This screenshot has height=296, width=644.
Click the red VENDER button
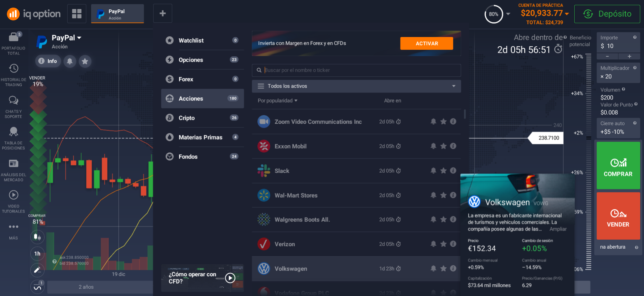click(x=618, y=216)
